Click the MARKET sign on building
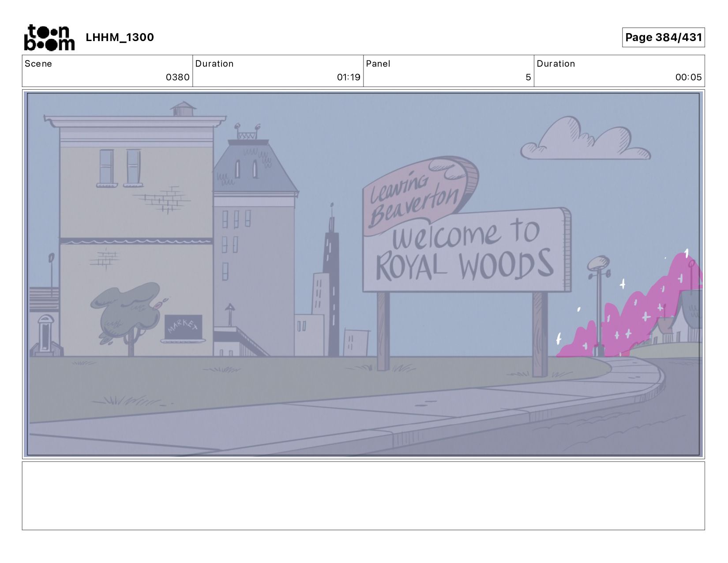This screenshot has width=728, height=563. pyautogui.click(x=184, y=328)
